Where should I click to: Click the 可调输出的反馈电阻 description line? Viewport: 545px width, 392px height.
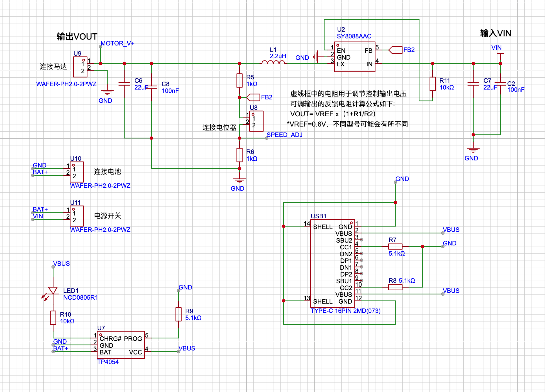pos(343,104)
